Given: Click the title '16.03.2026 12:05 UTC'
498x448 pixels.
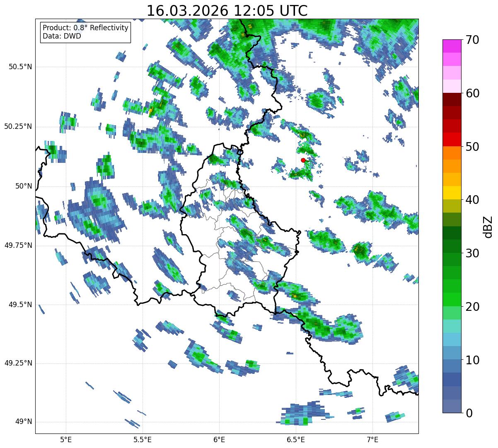Looking at the screenshot, I should (x=227, y=11).
